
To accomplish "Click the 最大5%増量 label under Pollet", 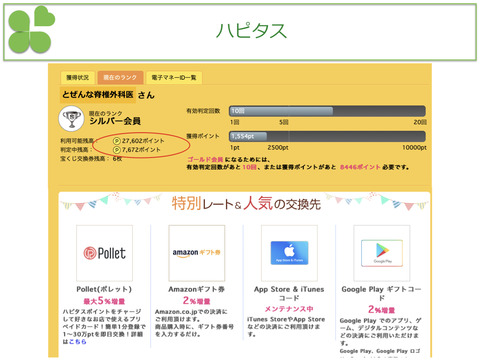I will (x=104, y=301).
